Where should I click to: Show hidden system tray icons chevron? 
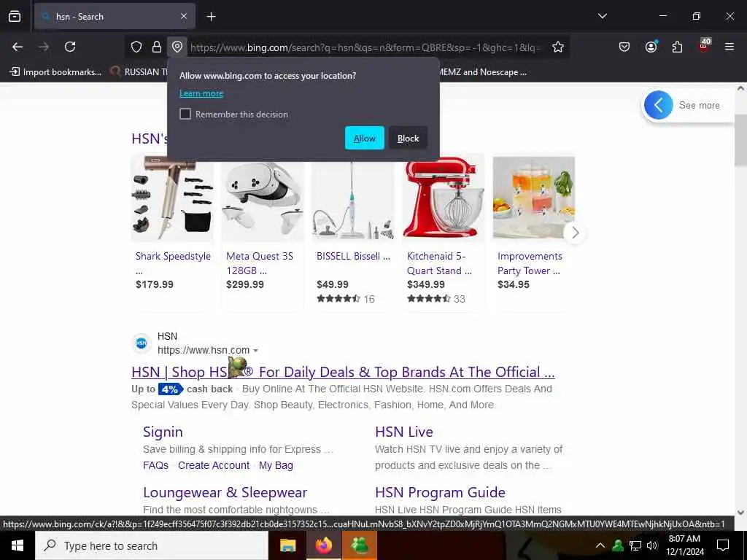point(600,545)
